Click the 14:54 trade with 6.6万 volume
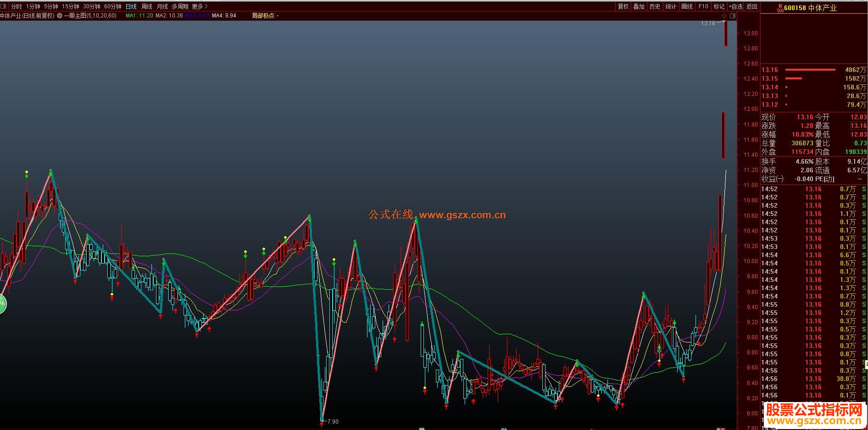Image resolution: width=868 pixels, height=430 pixels. [x=813, y=255]
